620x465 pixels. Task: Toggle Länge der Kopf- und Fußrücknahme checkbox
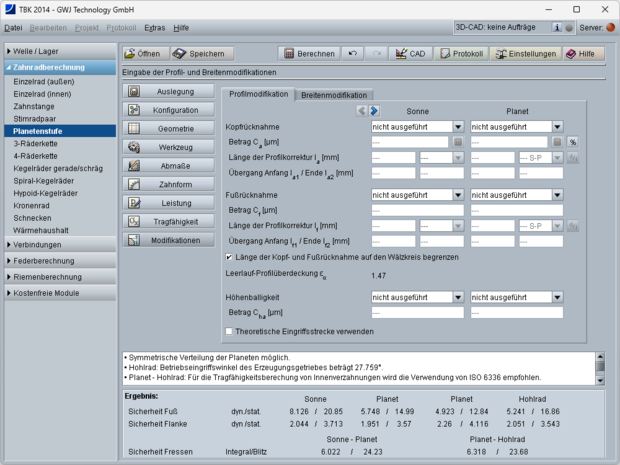pos(230,257)
